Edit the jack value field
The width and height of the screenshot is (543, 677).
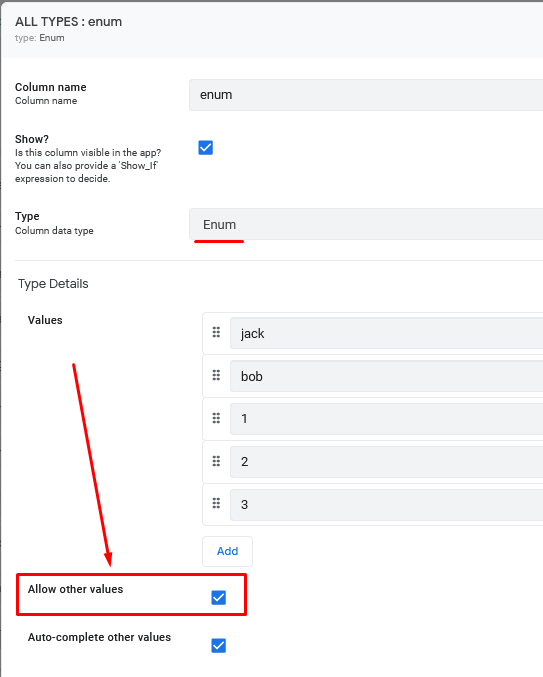386,333
